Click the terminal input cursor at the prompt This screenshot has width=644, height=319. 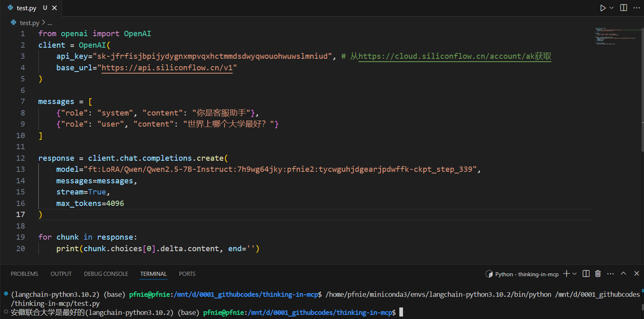[401, 312]
